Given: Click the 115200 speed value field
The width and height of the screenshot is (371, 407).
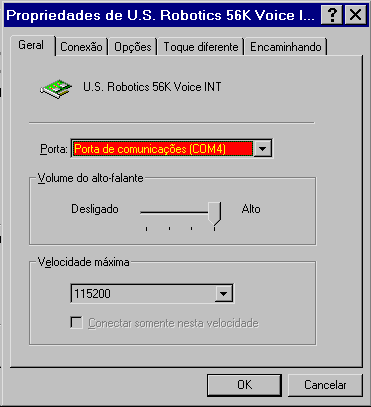Looking at the screenshot, I should [x=143, y=294].
